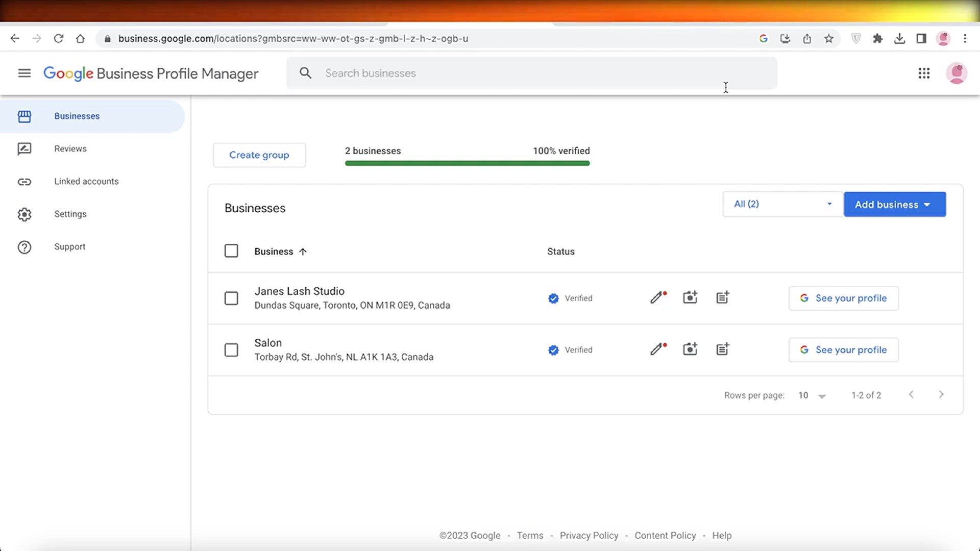Click the lock icon in address bar

[x=107, y=39]
